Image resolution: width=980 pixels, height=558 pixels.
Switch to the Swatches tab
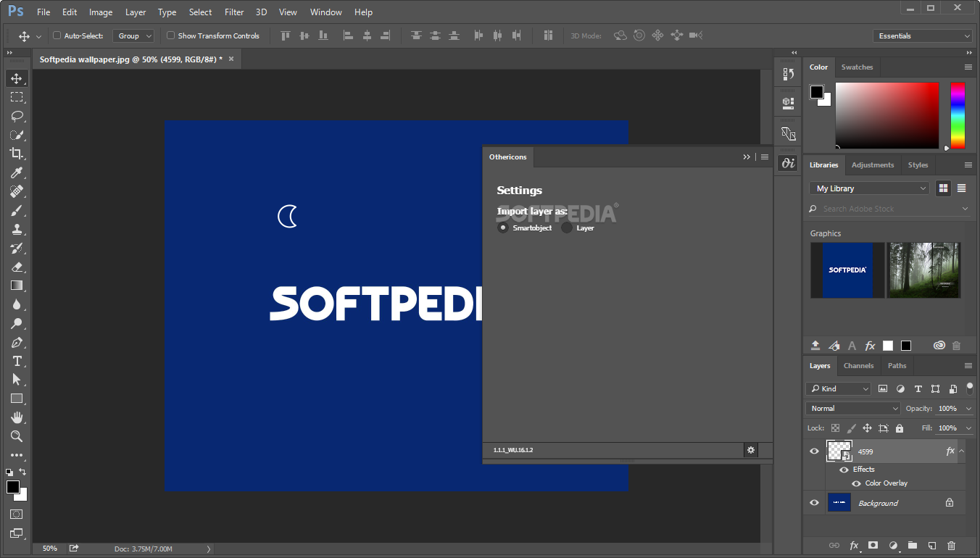857,67
